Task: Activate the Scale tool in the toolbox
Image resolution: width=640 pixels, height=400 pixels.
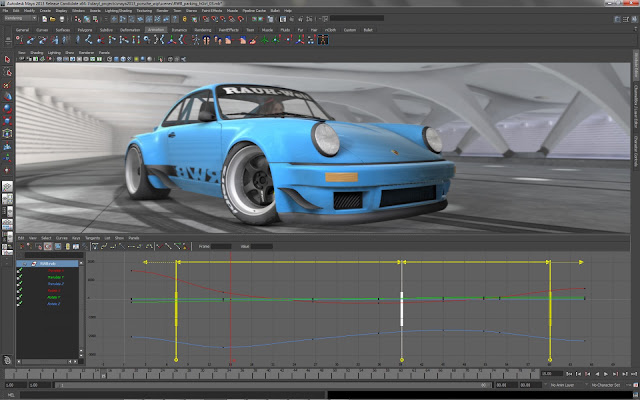Action: coord(7,121)
